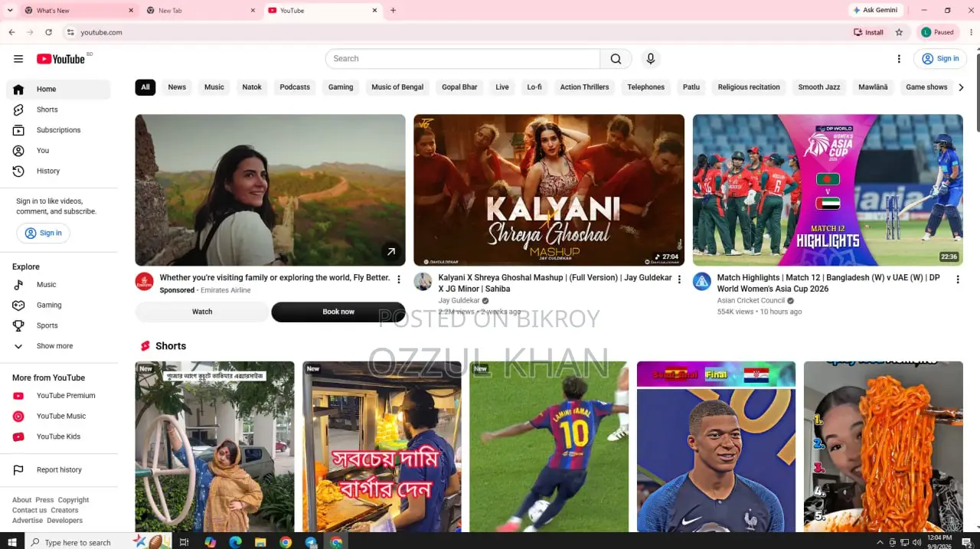The width and height of the screenshot is (980, 549).
Task: Bookmark this page with star icon
Action: point(899,32)
